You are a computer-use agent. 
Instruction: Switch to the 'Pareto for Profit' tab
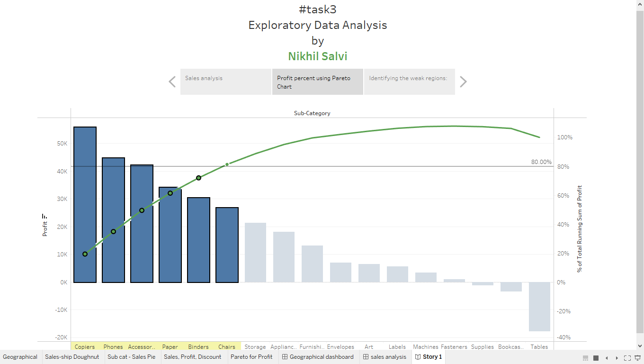[252, 356]
